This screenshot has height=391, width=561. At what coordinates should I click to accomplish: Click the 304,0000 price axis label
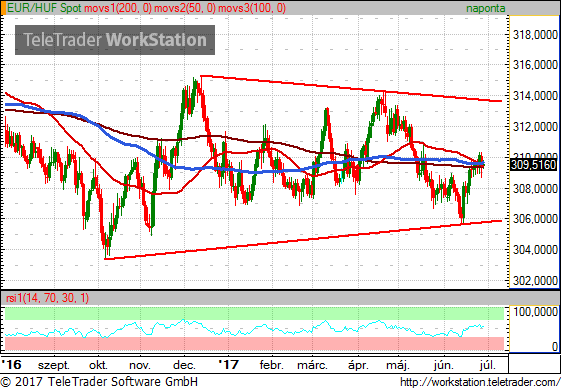535,249
